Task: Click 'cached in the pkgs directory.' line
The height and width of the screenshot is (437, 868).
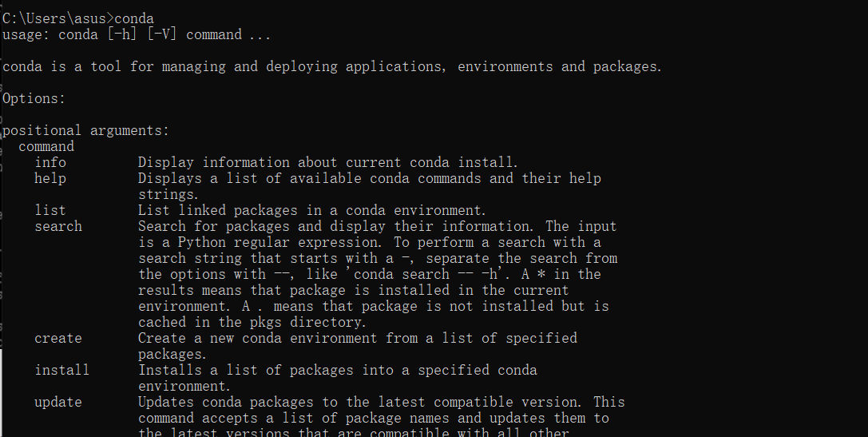Action: click(252, 322)
